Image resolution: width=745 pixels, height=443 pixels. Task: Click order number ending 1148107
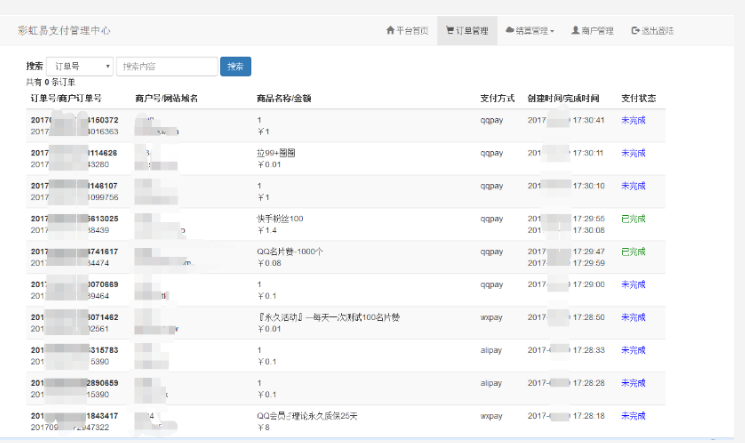point(75,186)
